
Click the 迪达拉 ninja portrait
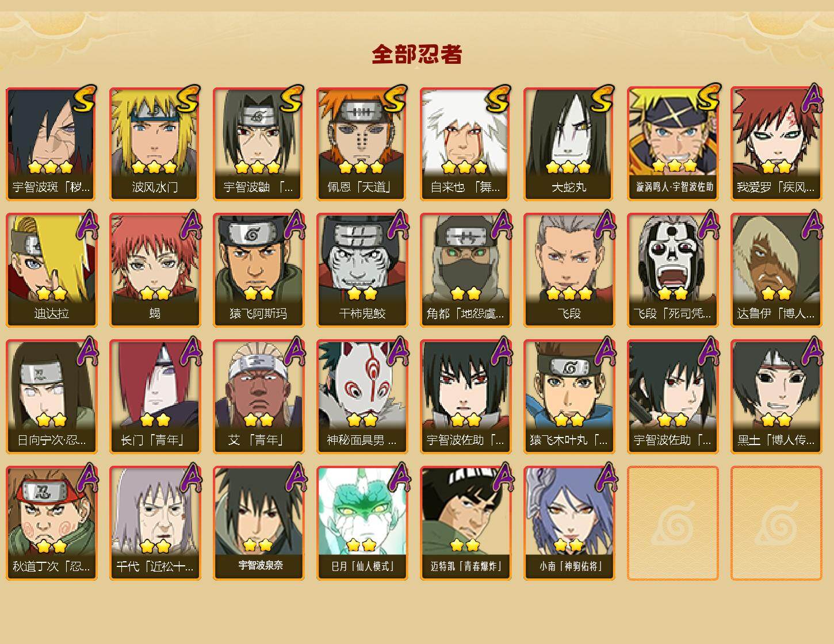coord(51,270)
